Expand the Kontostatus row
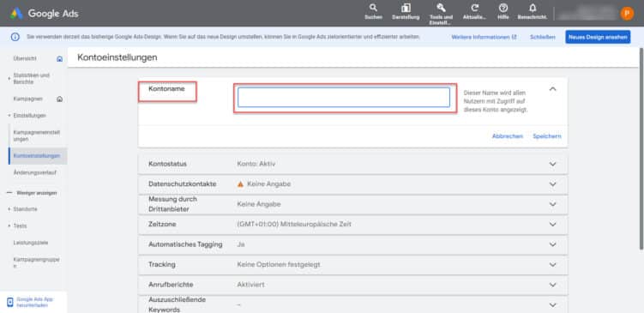 tap(353, 164)
